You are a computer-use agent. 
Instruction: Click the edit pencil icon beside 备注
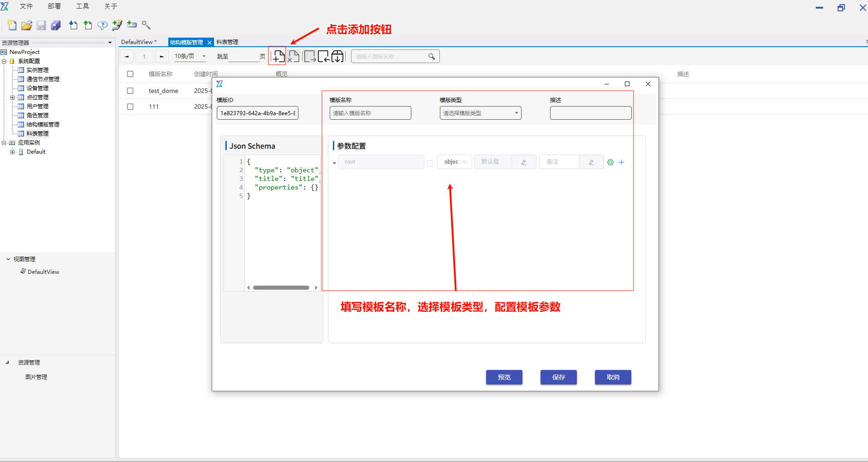point(591,162)
